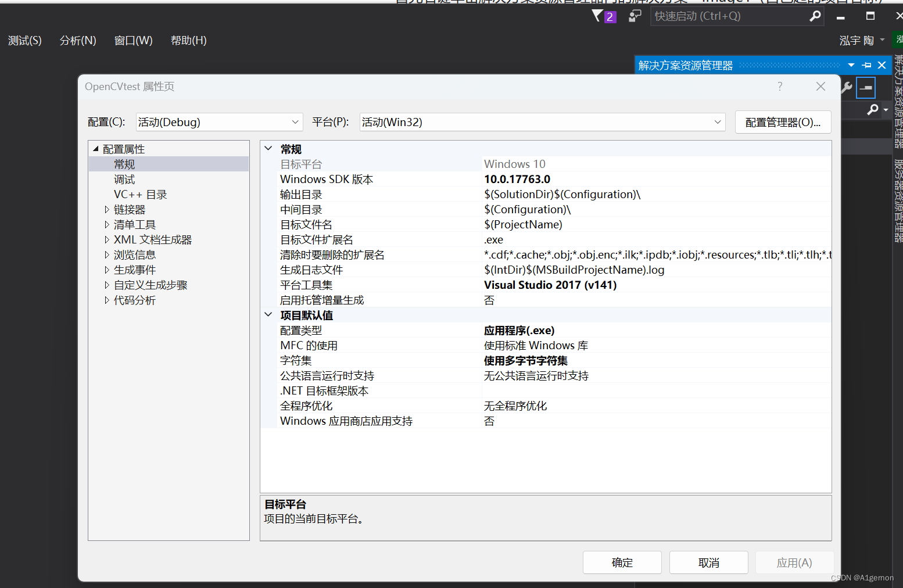
Task: Maximize the Visual Studio window
Action: (x=870, y=16)
